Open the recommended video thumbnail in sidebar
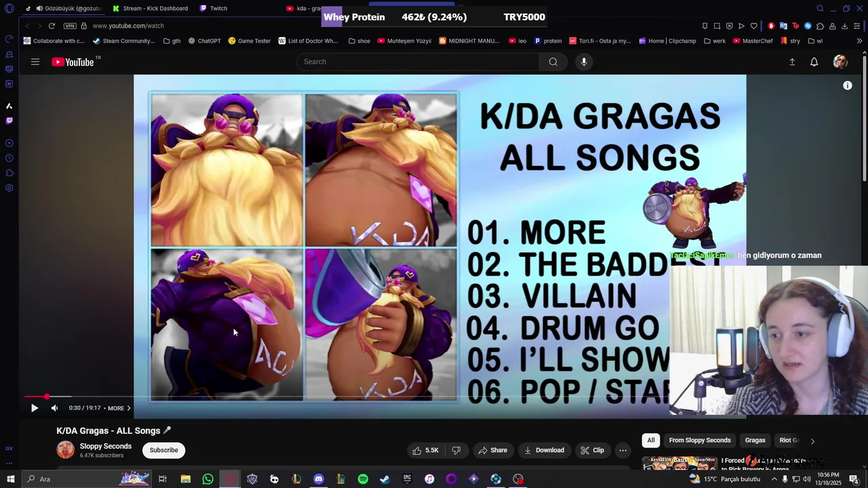The image size is (868, 488). [679, 463]
